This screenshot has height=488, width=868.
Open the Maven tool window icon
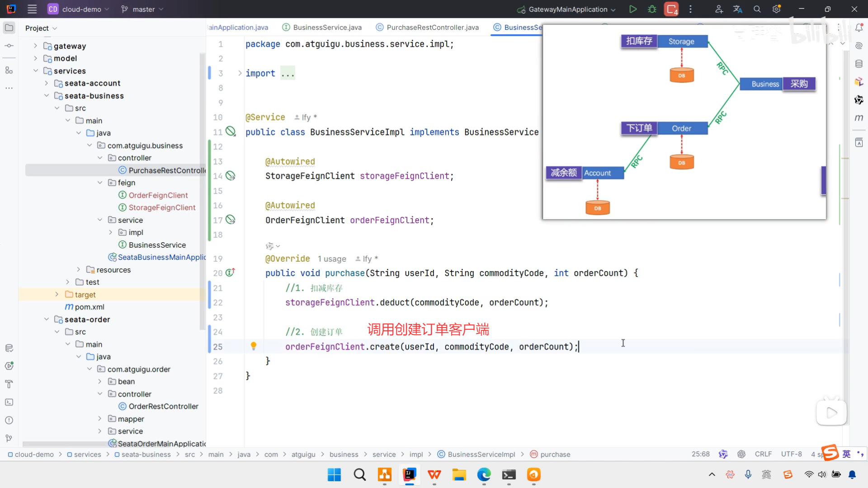(x=859, y=118)
